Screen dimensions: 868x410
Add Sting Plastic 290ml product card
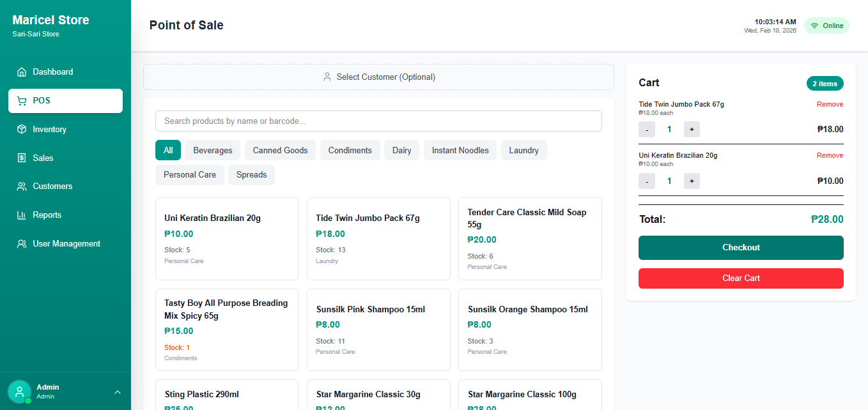(227, 395)
